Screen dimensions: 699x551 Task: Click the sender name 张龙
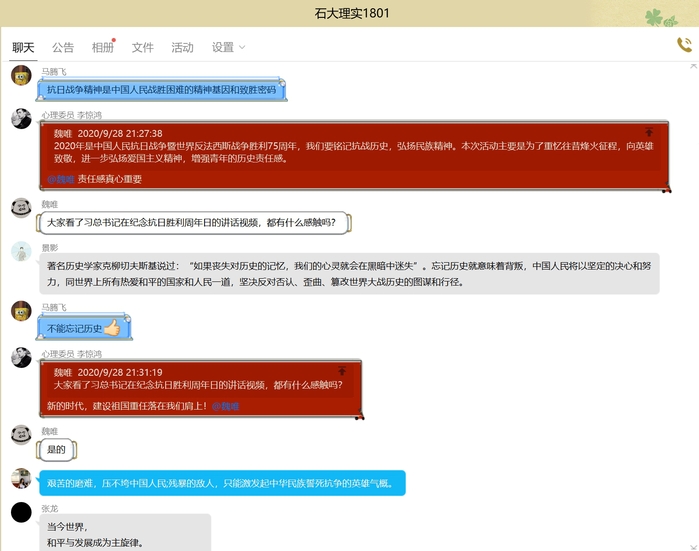pos(50,508)
